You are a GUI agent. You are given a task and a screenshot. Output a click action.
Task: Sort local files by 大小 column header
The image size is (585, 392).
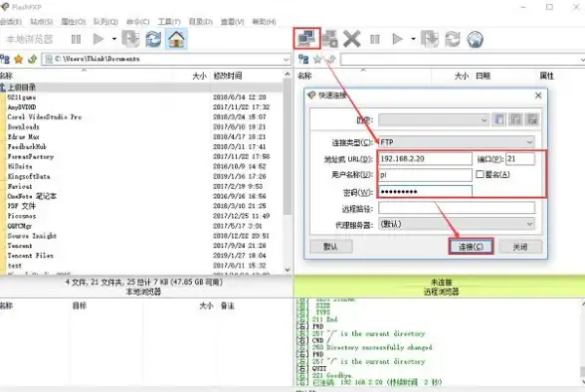199,76
